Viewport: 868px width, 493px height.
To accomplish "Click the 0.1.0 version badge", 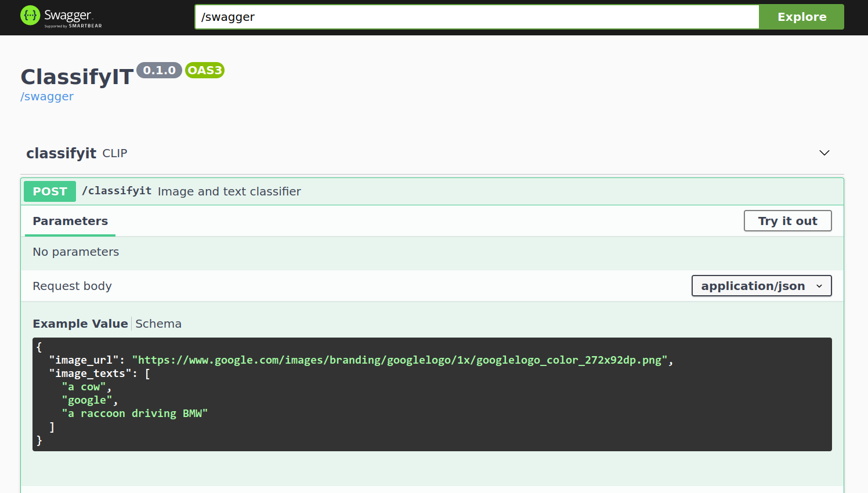I will [x=159, y=70].
